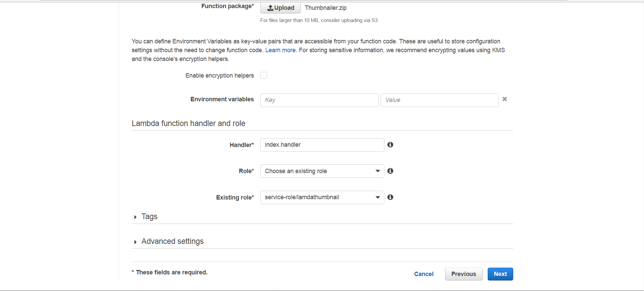This screenshot has height=291, width=644.
Task: Cancel the function configuration
Action: 424,274
